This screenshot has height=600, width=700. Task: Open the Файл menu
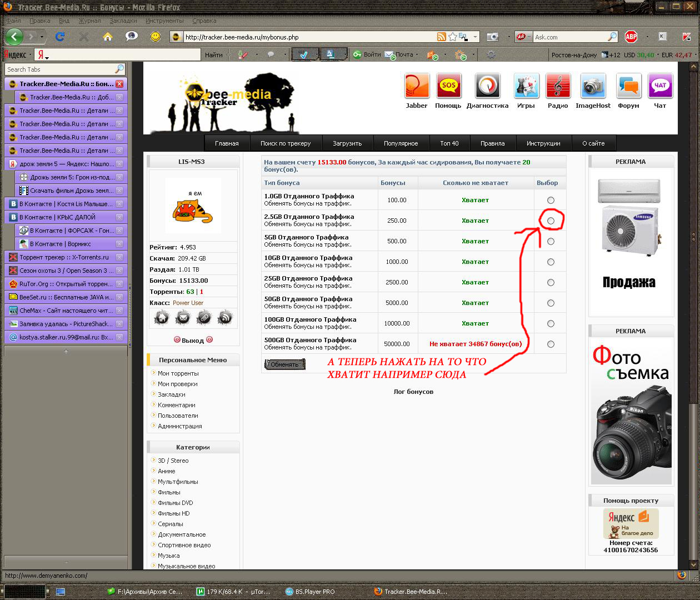point(13,21)
